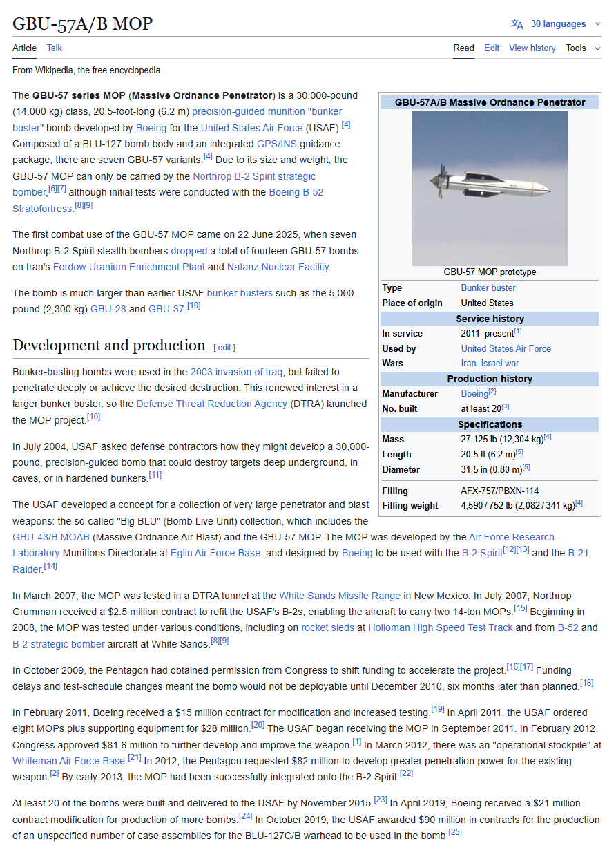This screenshot has height=859, width=616.
Task: Jump to citation [20] after $28 million
Action: (x=258, y=725)
